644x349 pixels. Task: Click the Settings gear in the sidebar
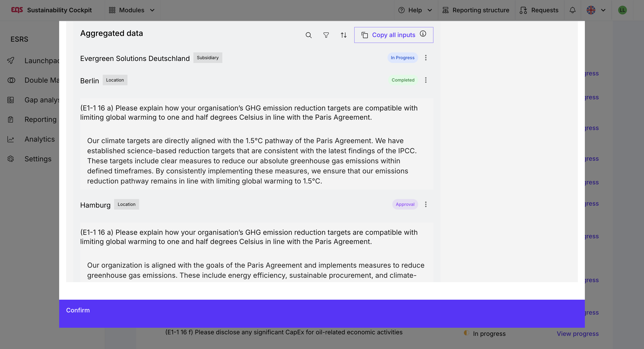tap(11, 159)
